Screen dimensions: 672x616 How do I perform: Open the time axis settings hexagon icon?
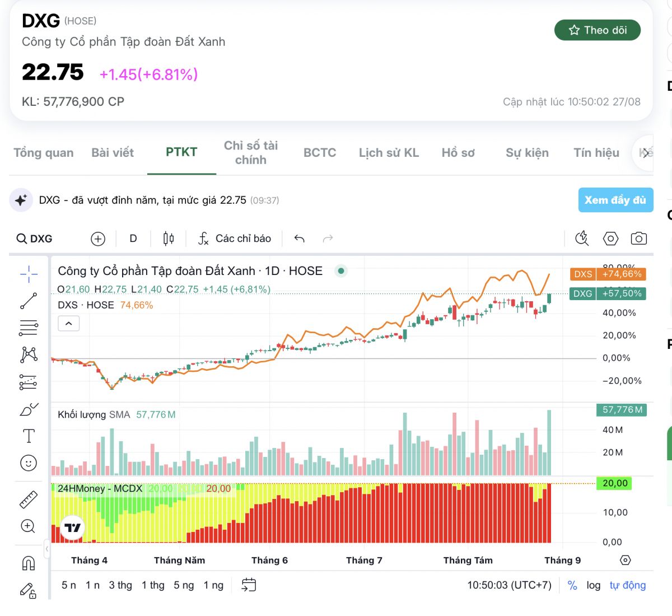tap(626, 560)
